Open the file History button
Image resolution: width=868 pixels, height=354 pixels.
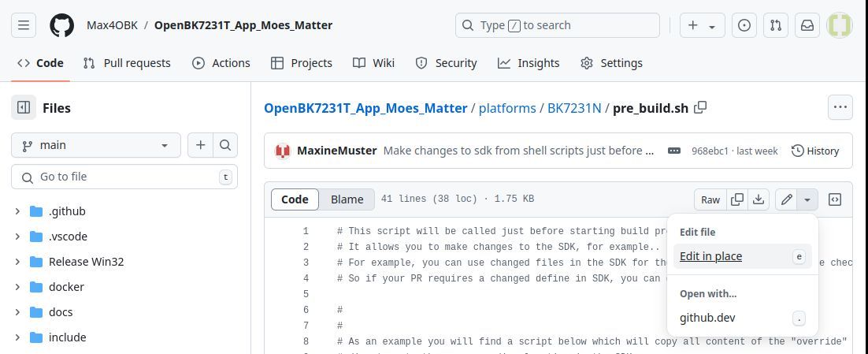[815, 151]
